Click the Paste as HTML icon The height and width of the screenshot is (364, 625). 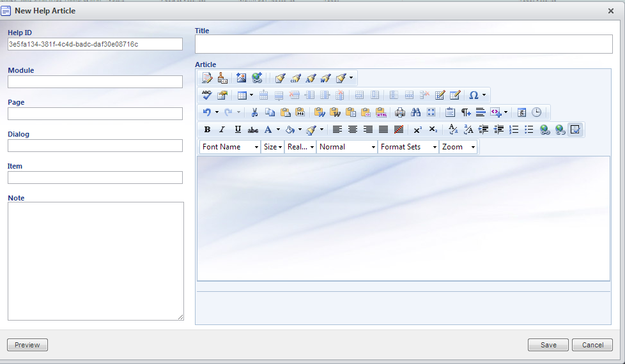click(381, 112)
